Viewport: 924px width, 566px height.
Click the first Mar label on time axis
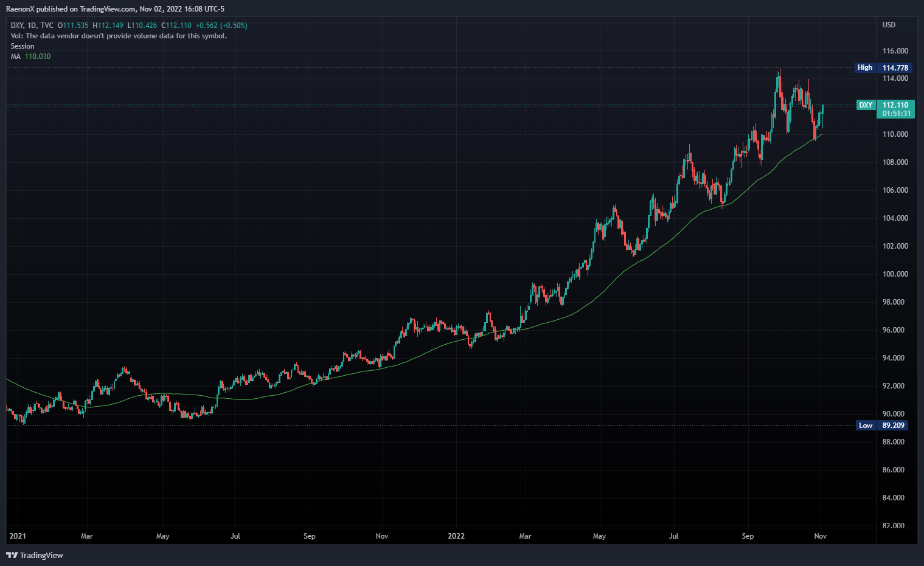(x=87, y=536)
